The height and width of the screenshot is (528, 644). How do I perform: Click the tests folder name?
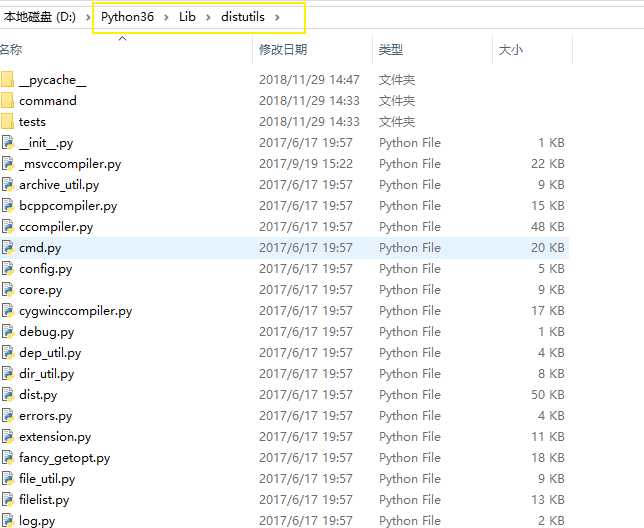(x=32, y=122)
